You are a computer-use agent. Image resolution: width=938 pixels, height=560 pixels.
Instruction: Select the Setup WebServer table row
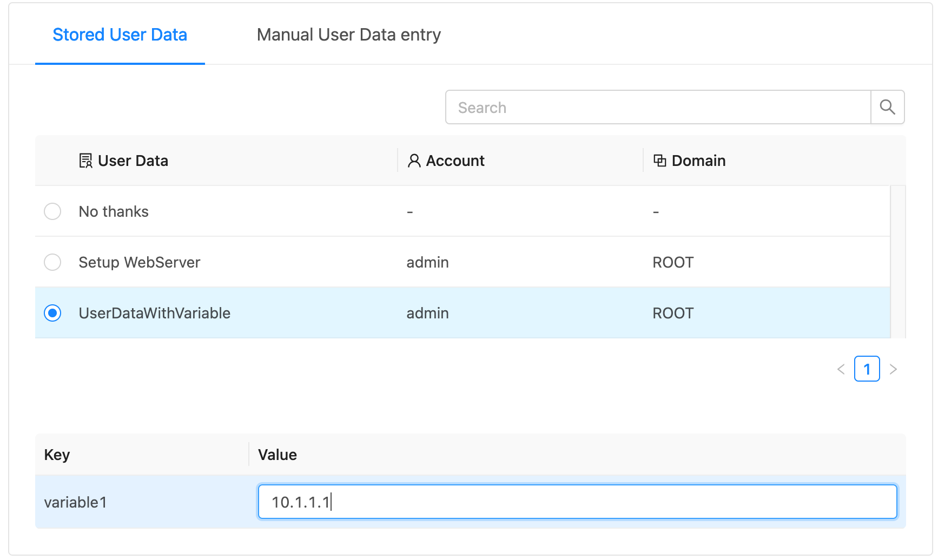[325, 262]
